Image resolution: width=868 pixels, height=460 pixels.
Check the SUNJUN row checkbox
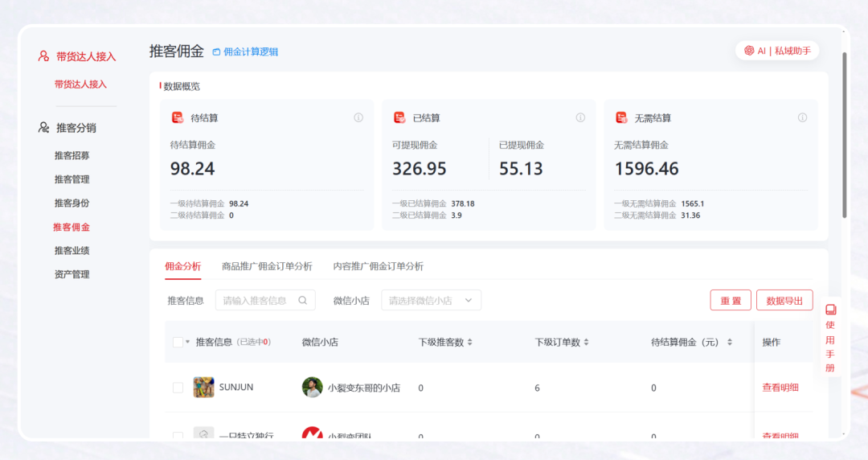(178, 388)
